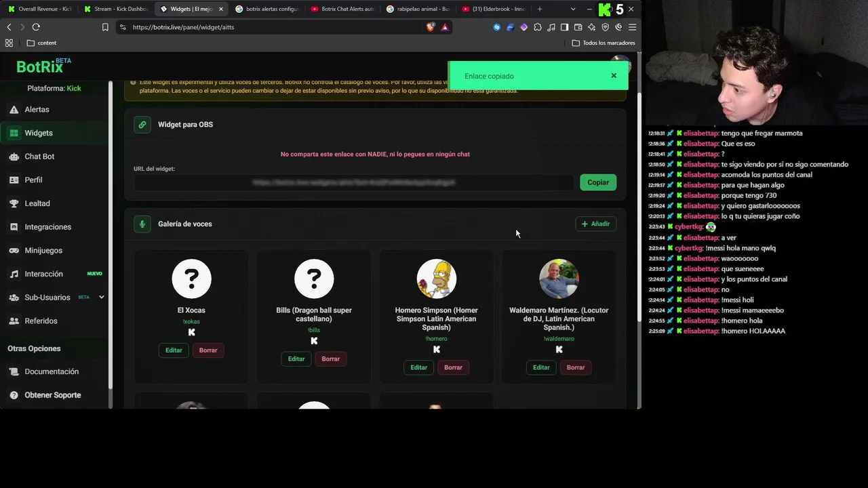Switch to the Stream - Kick Dashboard tab
868x488 pixels.
115,9
